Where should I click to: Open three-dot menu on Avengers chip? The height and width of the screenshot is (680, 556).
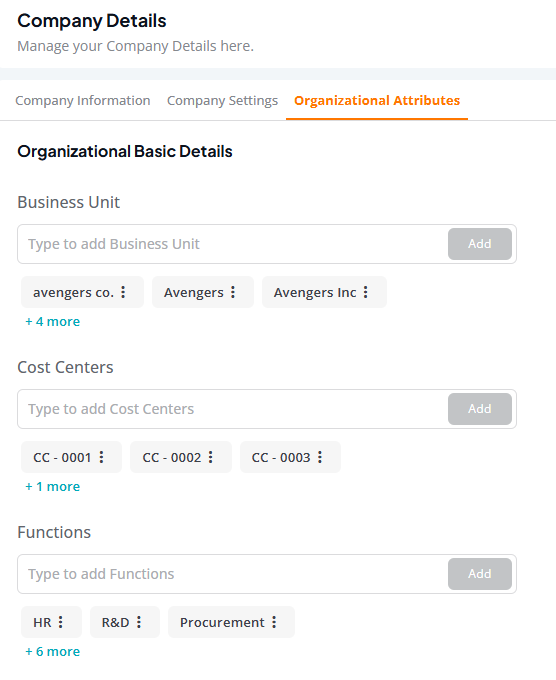(233, 292)
